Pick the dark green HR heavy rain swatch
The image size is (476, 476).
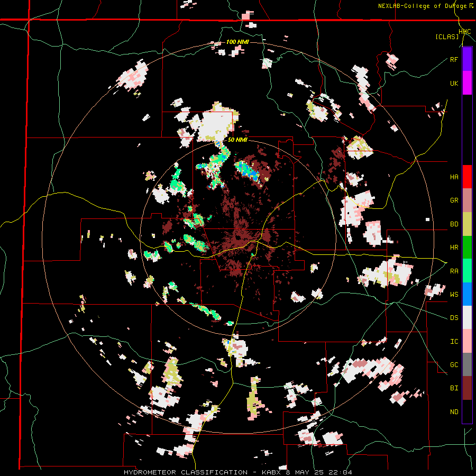(467, 247)
